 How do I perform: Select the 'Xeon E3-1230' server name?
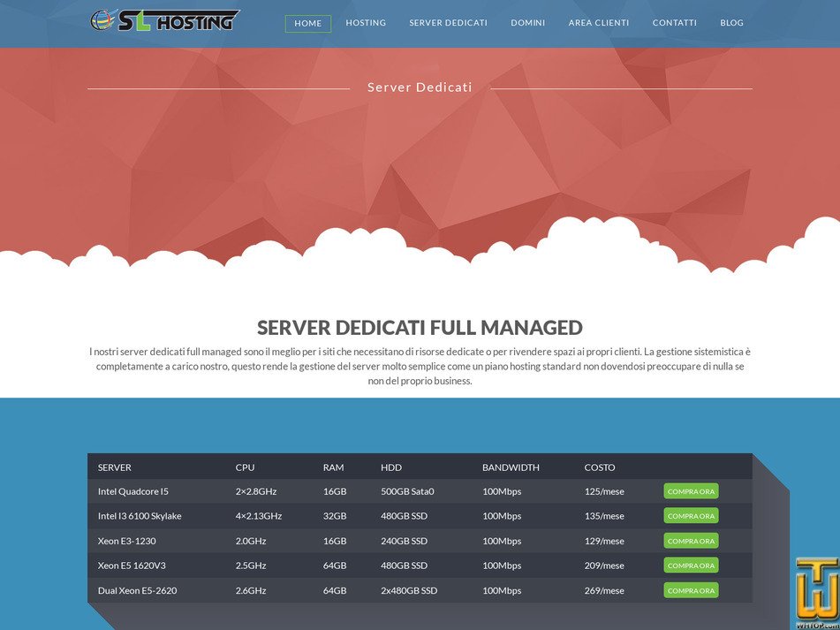(127, 541)
